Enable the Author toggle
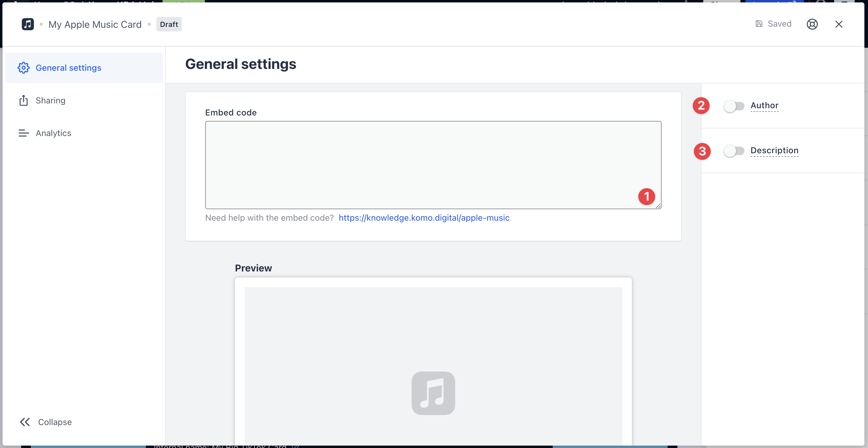 click(x=734, y=106)
